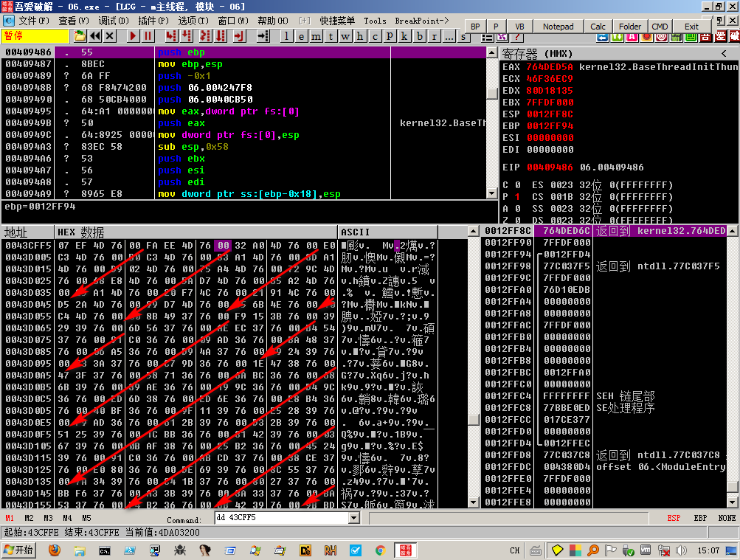Click the Open file toolbar icon
Viewport: 740px width, 560px height.
click(80, 36)
